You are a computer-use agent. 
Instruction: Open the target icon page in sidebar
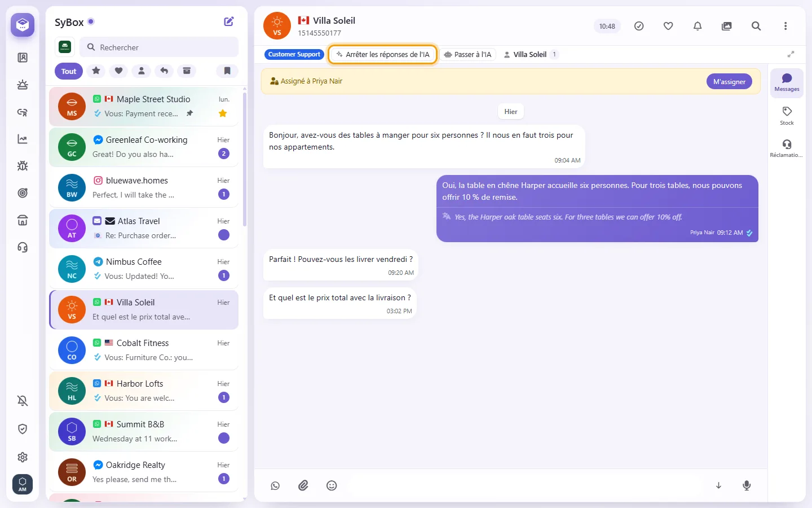point(23,193)
